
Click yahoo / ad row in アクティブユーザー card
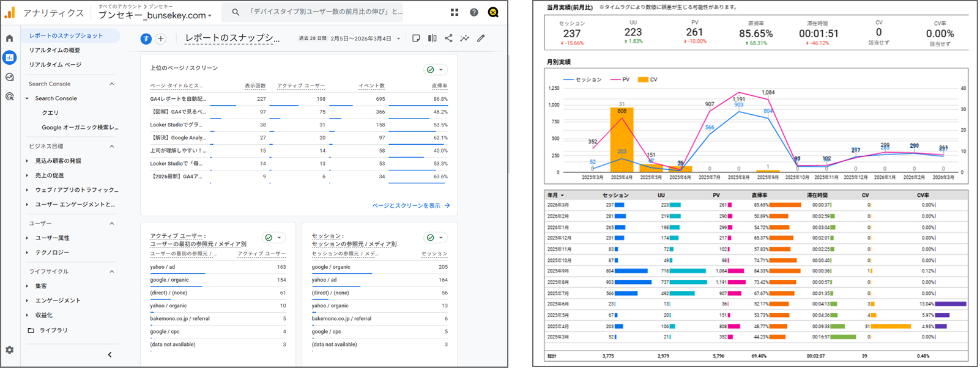218,268
